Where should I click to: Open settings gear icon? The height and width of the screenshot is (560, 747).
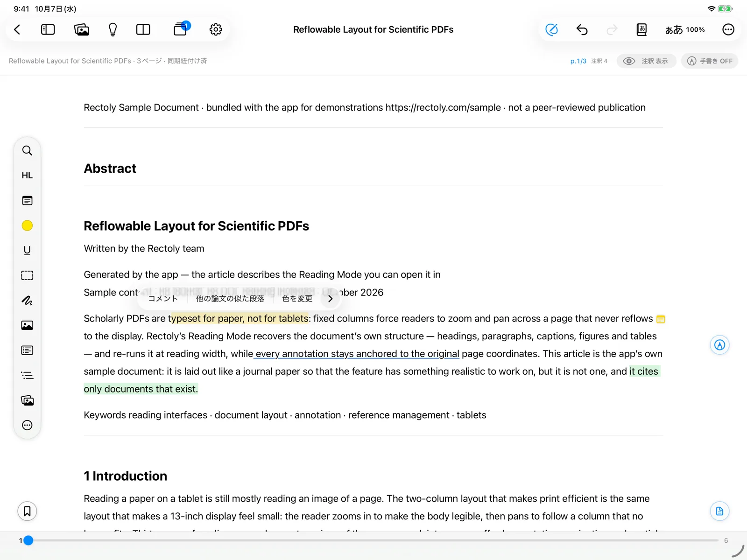click(216, 29)
